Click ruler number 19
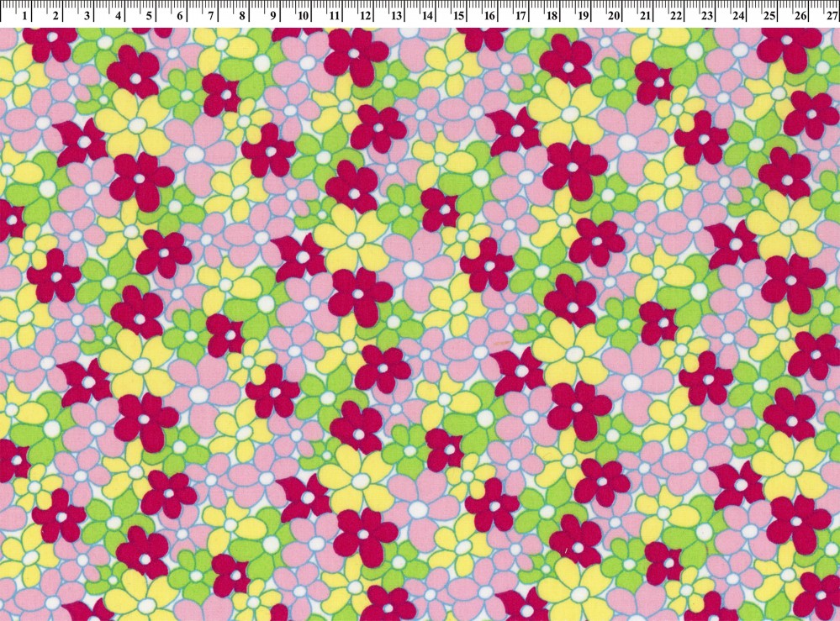 click(x=583, y=16)
